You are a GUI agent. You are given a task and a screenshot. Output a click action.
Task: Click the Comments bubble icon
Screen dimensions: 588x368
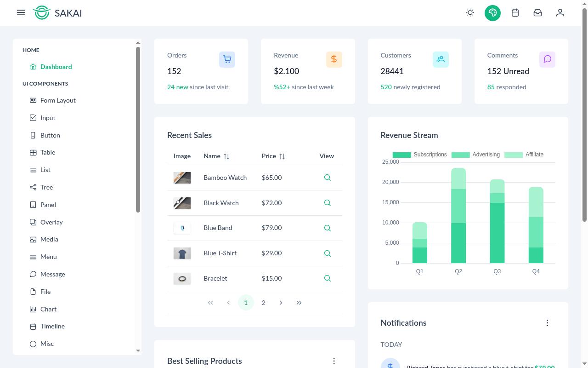547,59
